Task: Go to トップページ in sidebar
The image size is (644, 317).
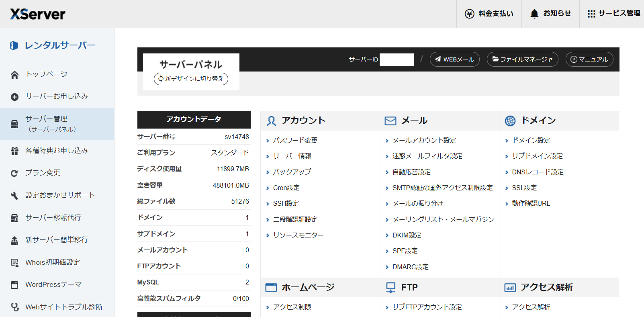Action: click(47, 74)
